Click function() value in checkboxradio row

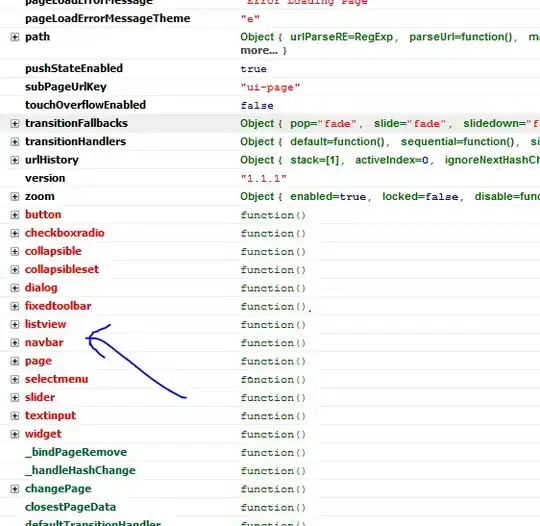(273, 234)
